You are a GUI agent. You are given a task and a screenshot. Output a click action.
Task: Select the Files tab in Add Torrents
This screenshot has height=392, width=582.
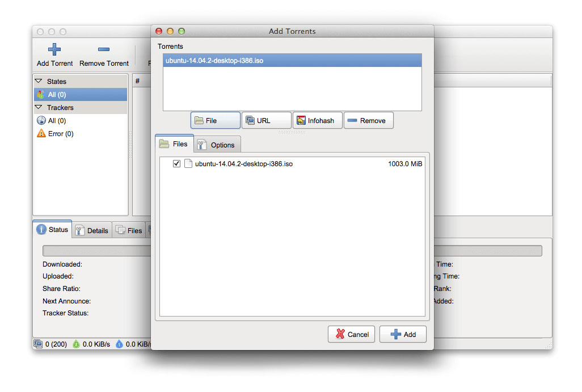pos(174,144)
